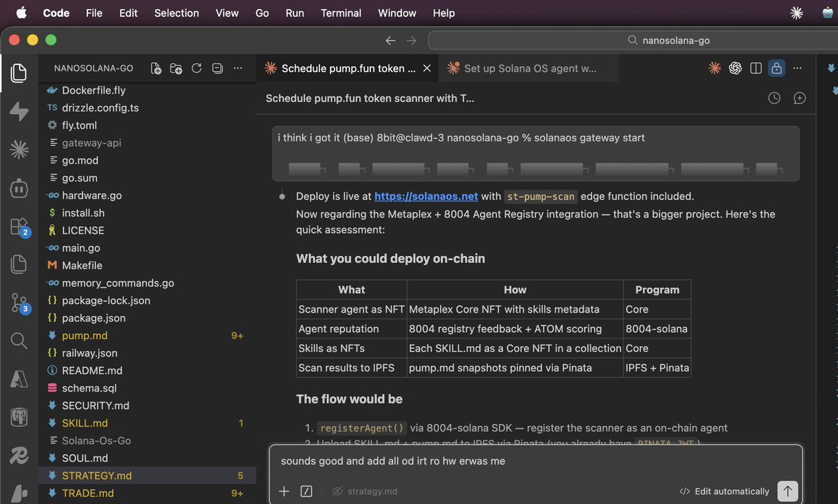Click the Claude menu bar status icon
The width and height of the screenshot is (838, 504).
[796, 13]
